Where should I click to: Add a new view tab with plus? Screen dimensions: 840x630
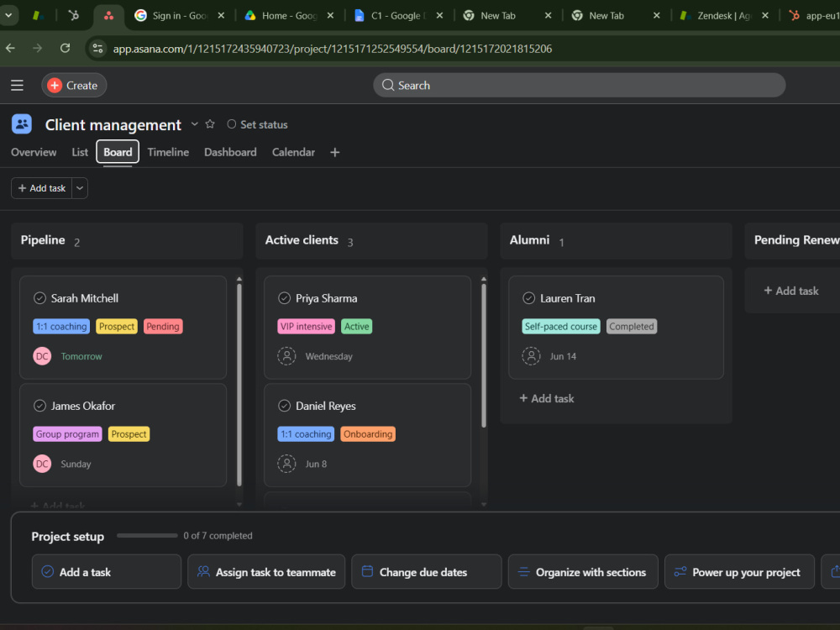335,153
